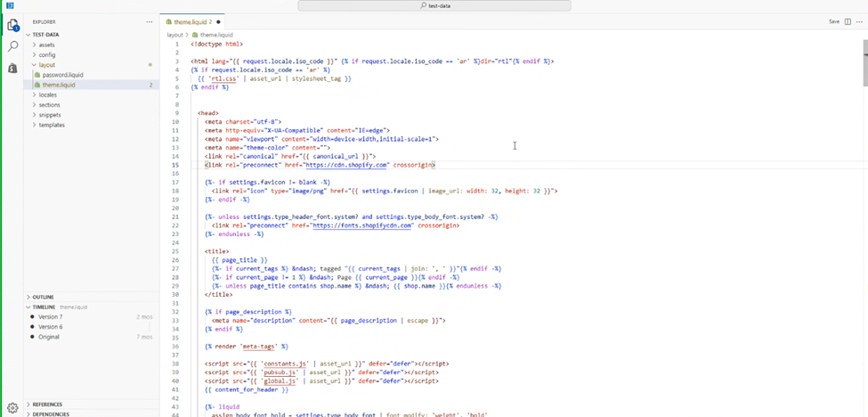Click the meta name="viewport" line
Viewport: 868px width, 417px height.
(x=321, y=139)
